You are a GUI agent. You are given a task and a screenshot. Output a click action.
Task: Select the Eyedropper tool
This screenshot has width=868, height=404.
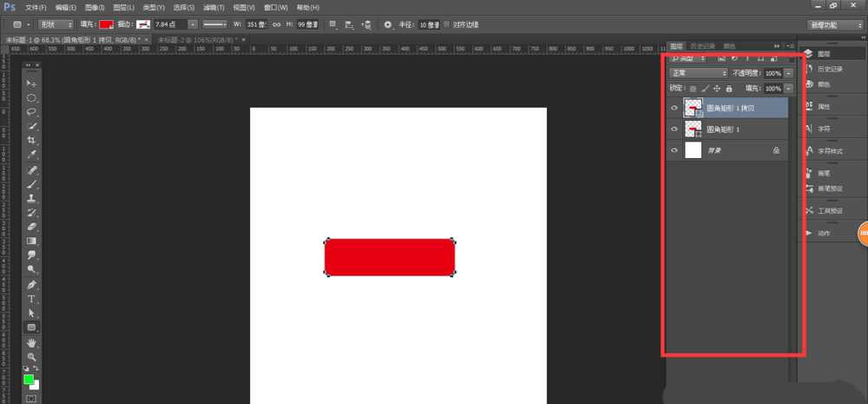coord(31,155)
